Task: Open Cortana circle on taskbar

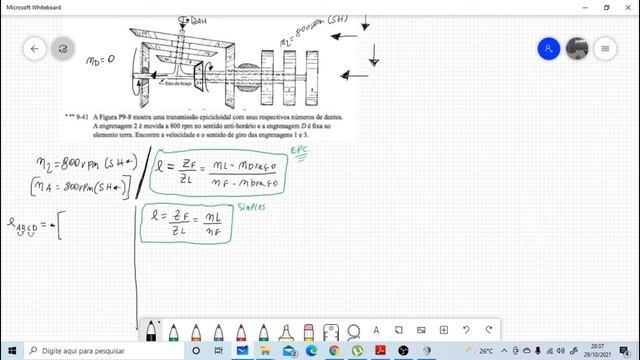Action: (196, 351)
